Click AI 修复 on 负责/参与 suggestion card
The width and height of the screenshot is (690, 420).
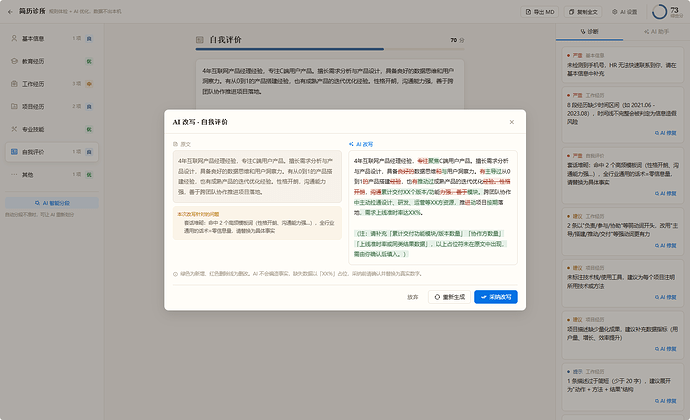(665, 245)
